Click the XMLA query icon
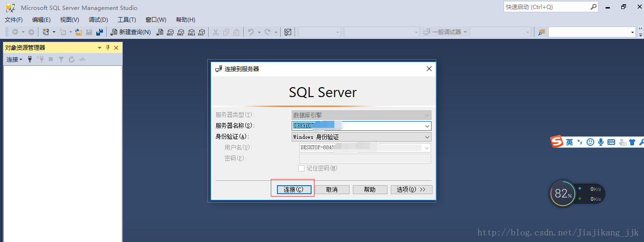 pos(191,32)
